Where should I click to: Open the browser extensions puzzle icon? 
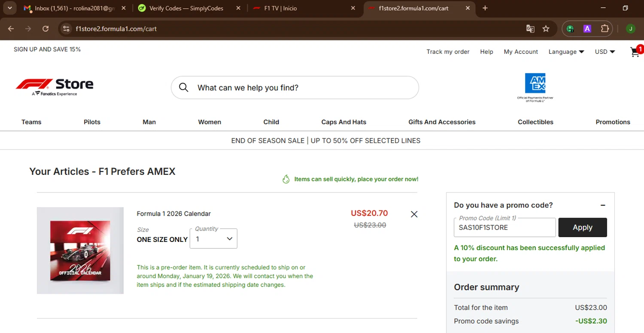click(x=605, y=29)
